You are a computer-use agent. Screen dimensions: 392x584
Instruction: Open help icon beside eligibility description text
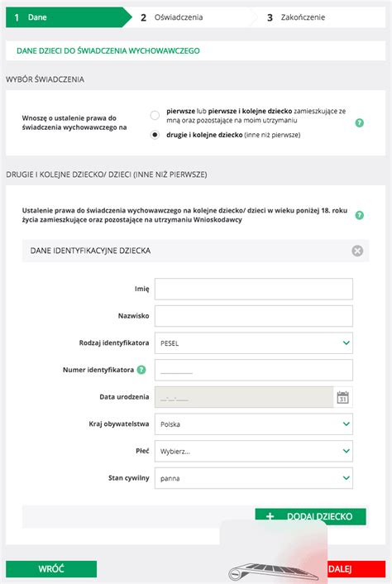pos(359,215)
